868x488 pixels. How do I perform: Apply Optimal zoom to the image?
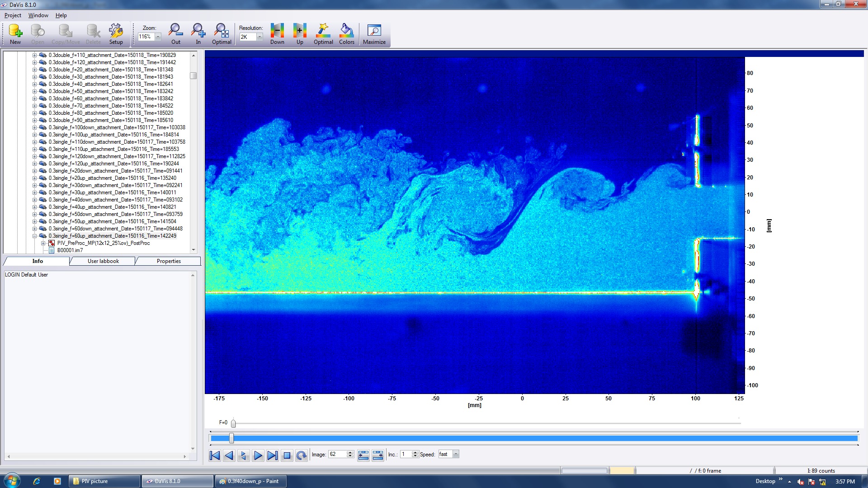pos(222,33)
